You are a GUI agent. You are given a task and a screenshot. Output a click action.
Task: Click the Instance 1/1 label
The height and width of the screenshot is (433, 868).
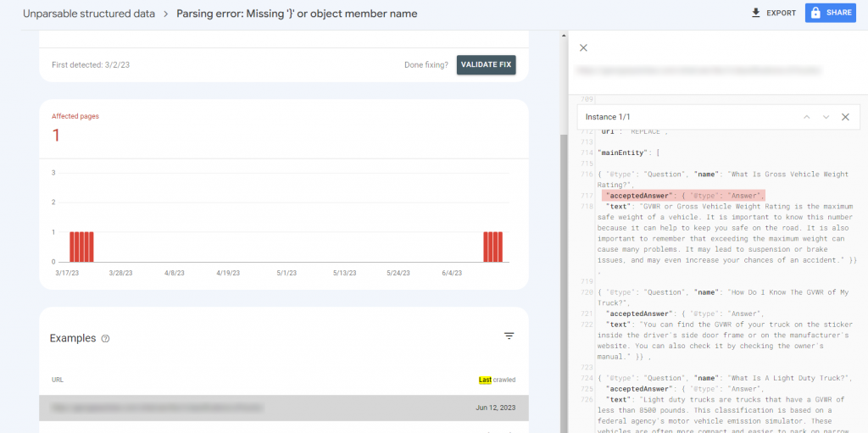608,117
